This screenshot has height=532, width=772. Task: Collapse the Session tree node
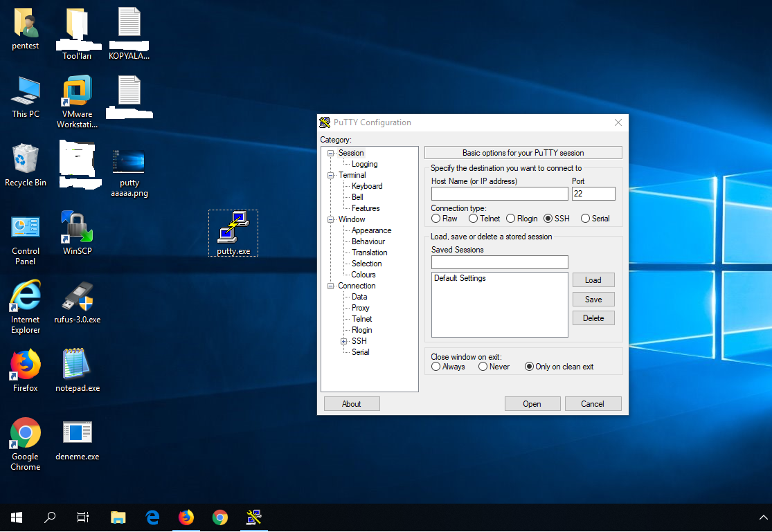coord(331,153)
